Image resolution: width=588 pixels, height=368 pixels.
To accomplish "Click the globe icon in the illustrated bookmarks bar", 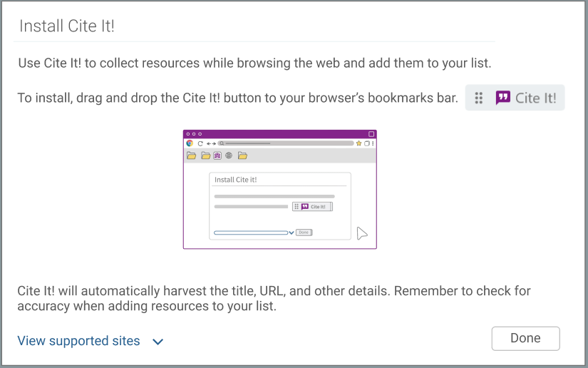I will [229, 155].
